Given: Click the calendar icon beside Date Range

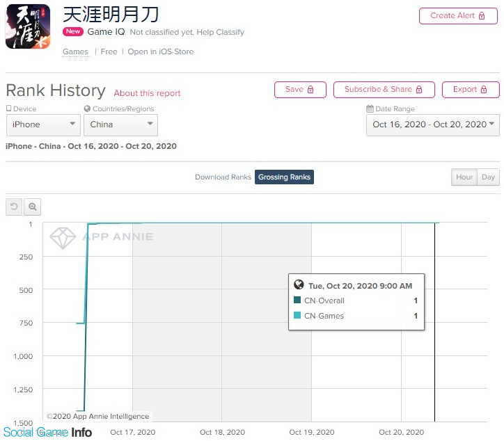Looking at the screenshot, I should (x=370, y=109).
